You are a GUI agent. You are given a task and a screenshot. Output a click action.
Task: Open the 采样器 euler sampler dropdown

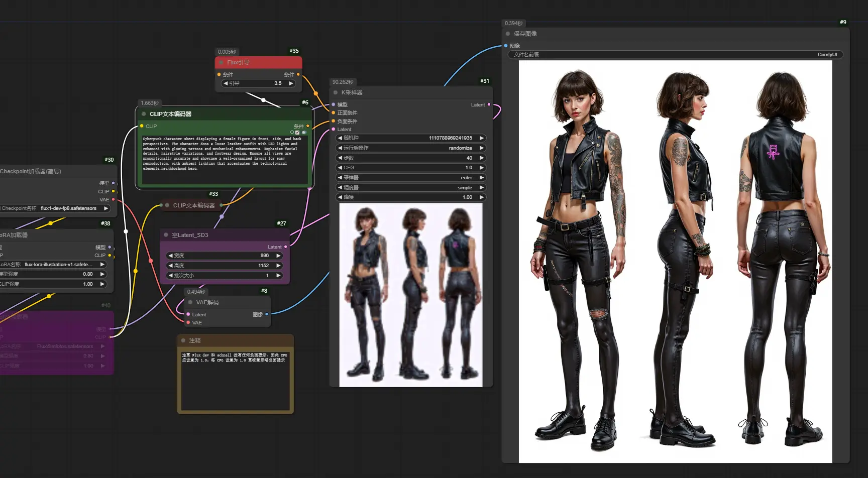(411, 177)
